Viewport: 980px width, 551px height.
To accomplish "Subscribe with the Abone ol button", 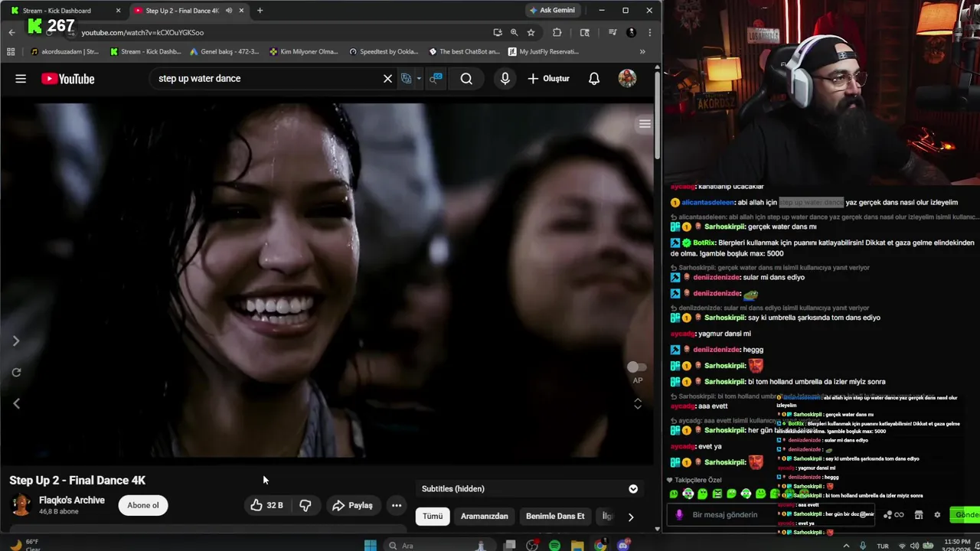I will pos(143,505).
